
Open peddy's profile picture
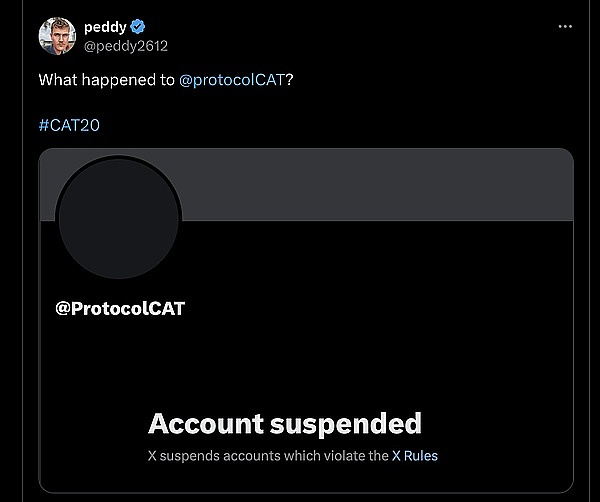pos(57,36)
